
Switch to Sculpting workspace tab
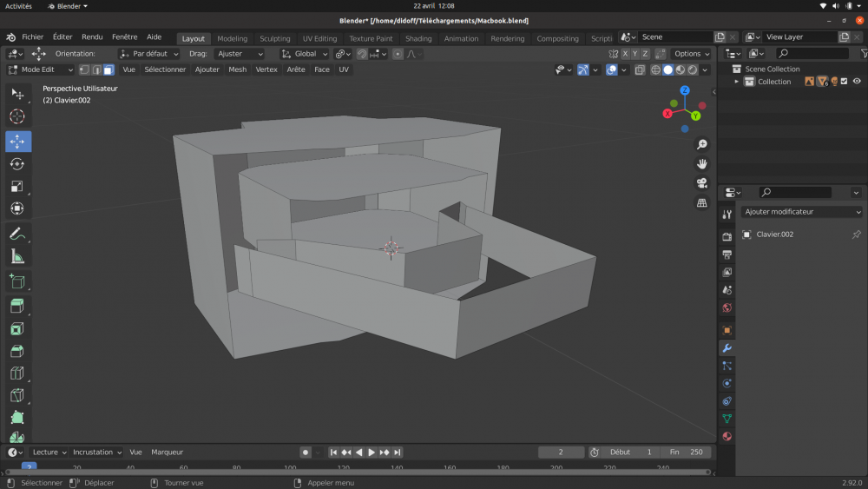(274, 38)
